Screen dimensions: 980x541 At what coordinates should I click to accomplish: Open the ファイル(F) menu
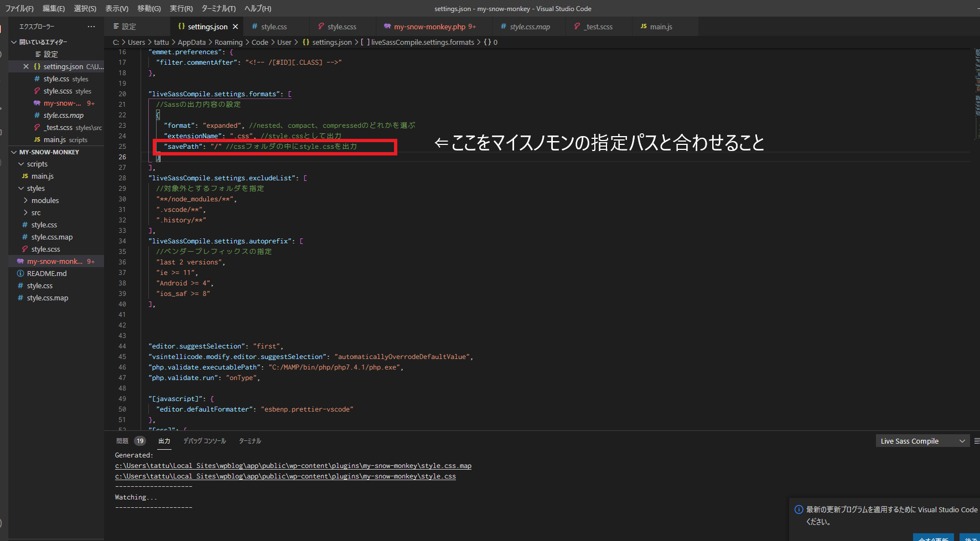19,8
